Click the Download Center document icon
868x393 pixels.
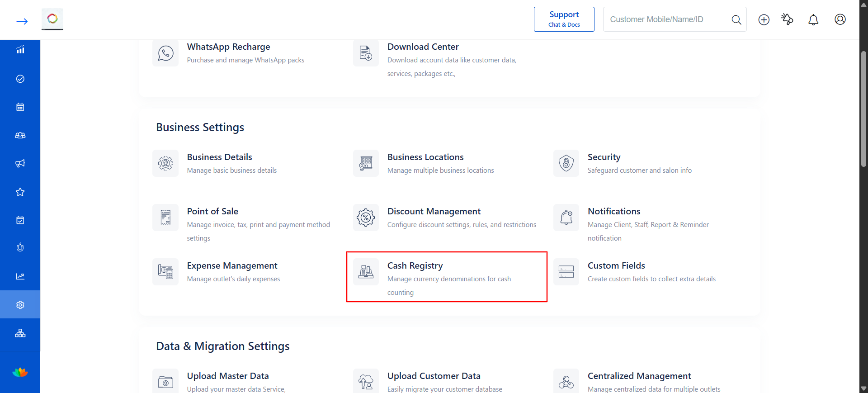pos(366,53)
